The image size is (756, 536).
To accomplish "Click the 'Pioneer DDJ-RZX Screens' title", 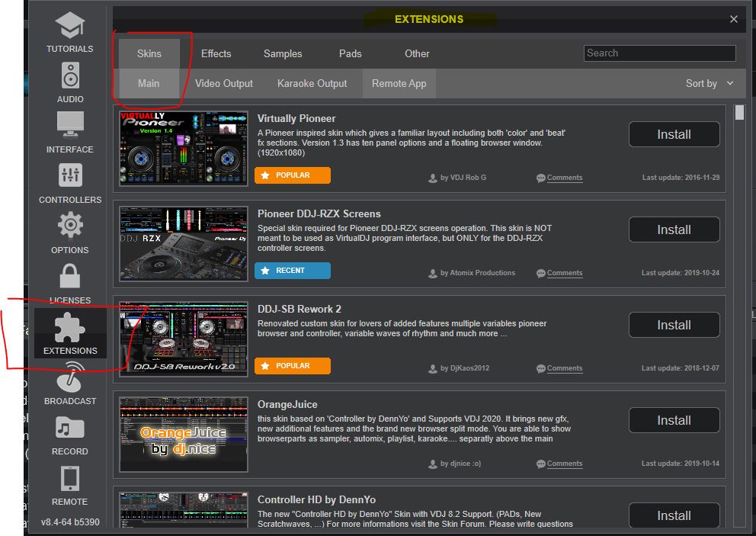I will pyautogui.click(x=319, y=213).
